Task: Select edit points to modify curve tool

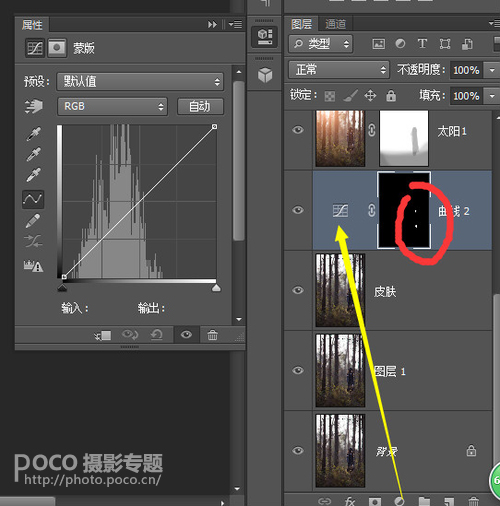Action: click(x=33, y=199)
